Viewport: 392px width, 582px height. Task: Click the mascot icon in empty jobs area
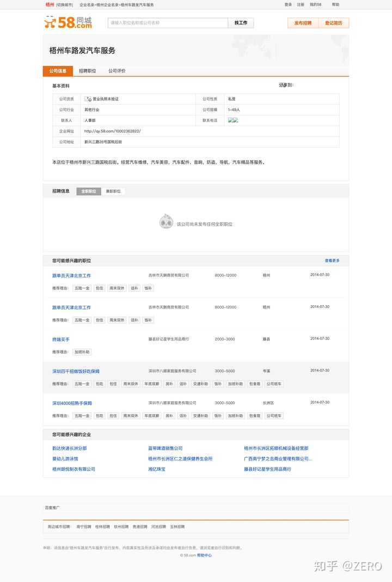tap(166, 221)
